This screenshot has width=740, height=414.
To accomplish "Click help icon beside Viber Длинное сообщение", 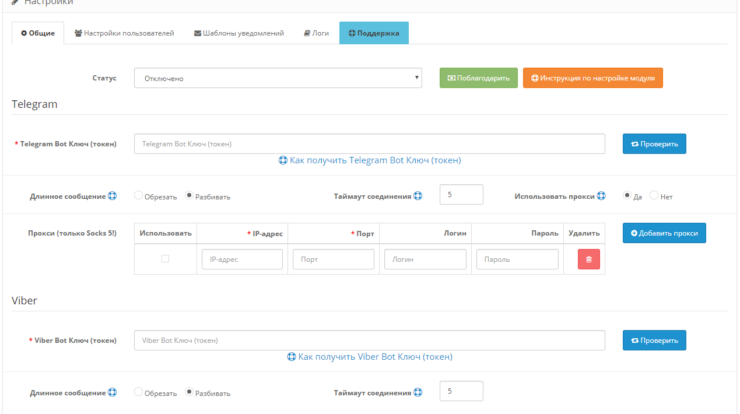I will tap(112, 392).
